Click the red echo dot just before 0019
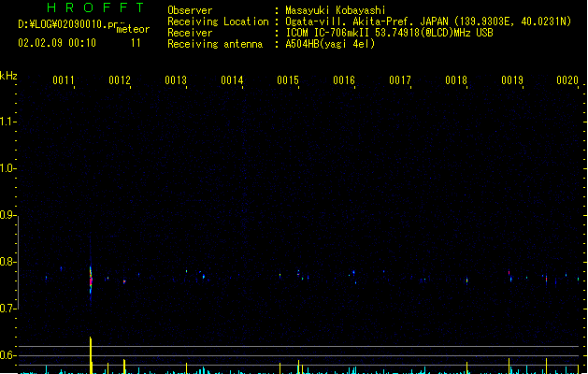 click(509, 272)
